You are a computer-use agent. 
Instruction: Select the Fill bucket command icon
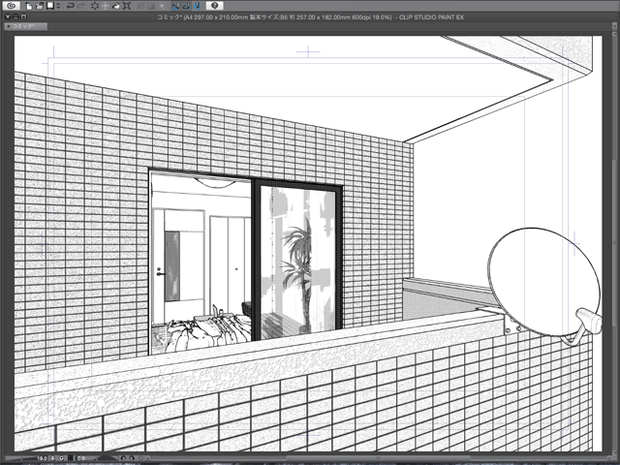[x=116, y=6]
